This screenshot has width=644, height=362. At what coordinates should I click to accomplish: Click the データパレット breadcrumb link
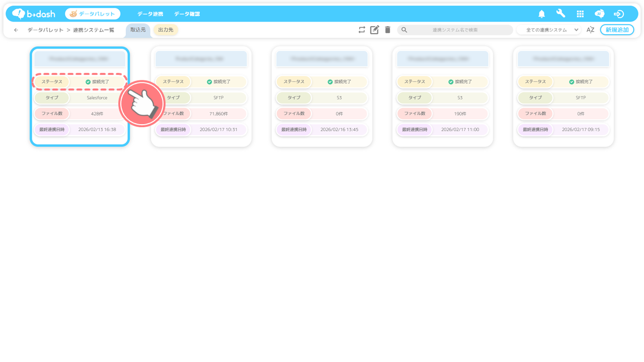point(45,30)
